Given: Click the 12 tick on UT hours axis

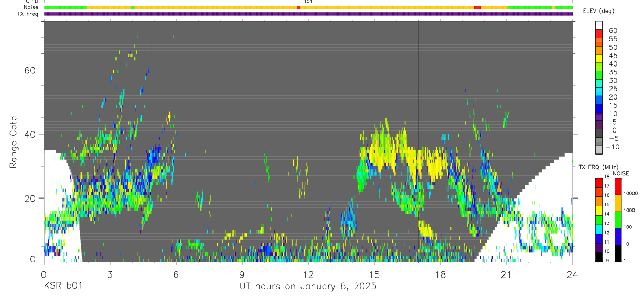Looking at the screenshot, I should pos(308,274).
